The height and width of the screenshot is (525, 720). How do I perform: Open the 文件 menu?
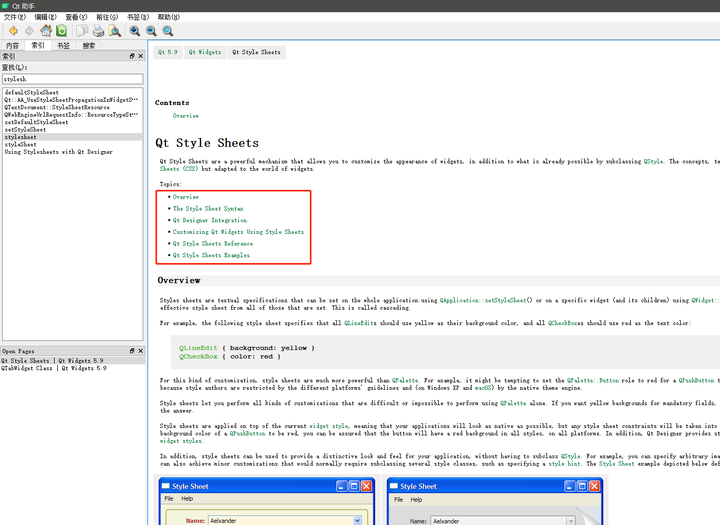pyautogui.click(x=15, y=17)
